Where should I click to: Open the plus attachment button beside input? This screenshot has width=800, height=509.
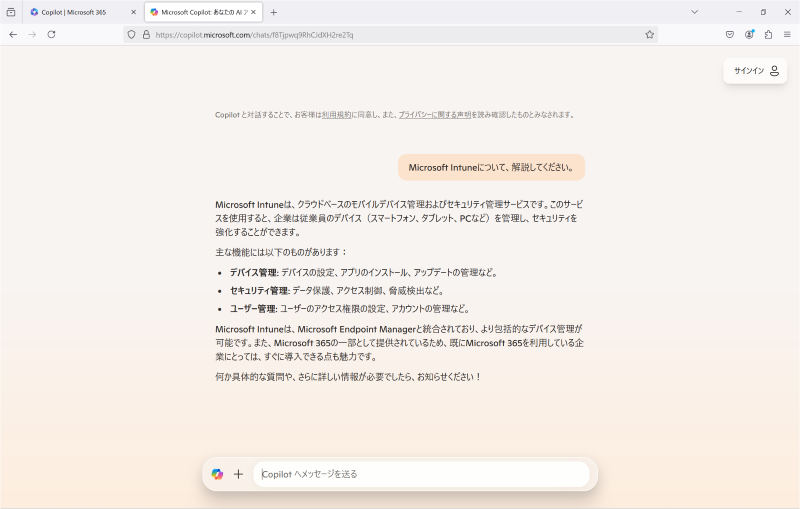(x=238, y=474)
